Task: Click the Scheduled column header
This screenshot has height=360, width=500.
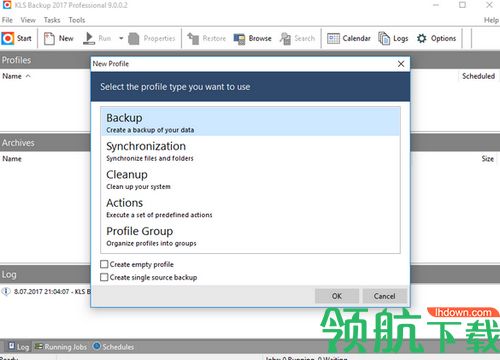Action: click(478, 76)
